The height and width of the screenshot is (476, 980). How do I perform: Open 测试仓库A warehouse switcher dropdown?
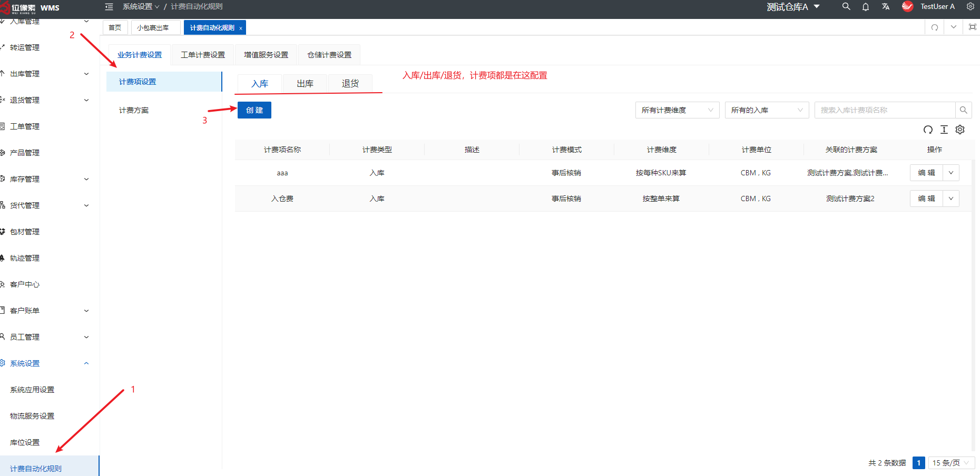tap(793, 7)
